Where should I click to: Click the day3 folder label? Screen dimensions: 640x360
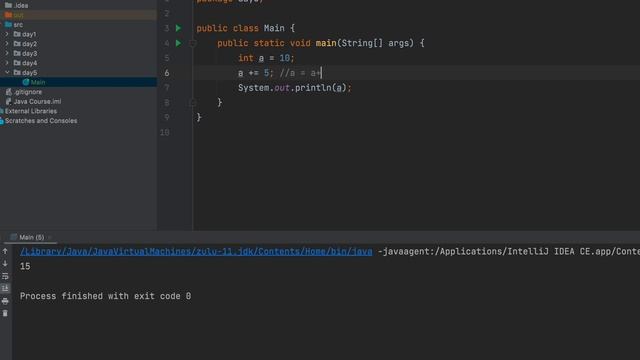[x=29, y=53]
